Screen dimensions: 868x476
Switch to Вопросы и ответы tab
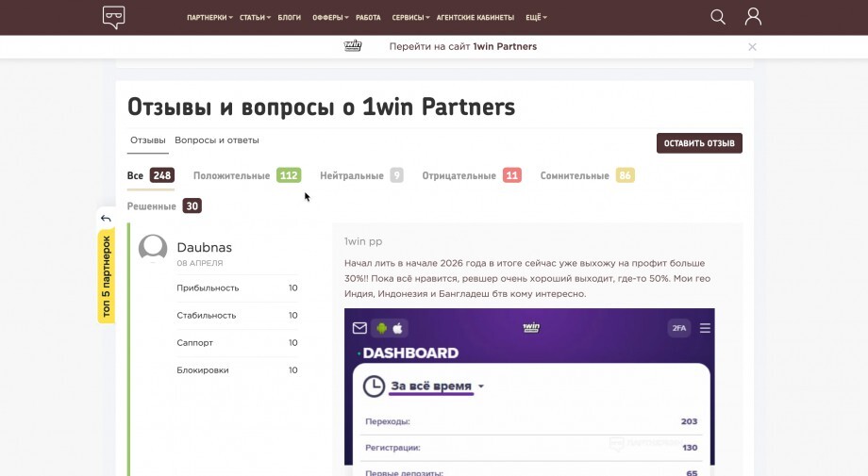[217, 140]
